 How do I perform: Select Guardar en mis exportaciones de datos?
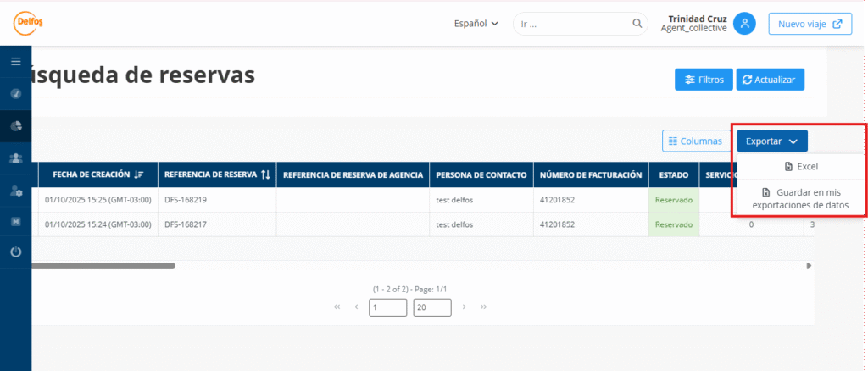[800, 198]
